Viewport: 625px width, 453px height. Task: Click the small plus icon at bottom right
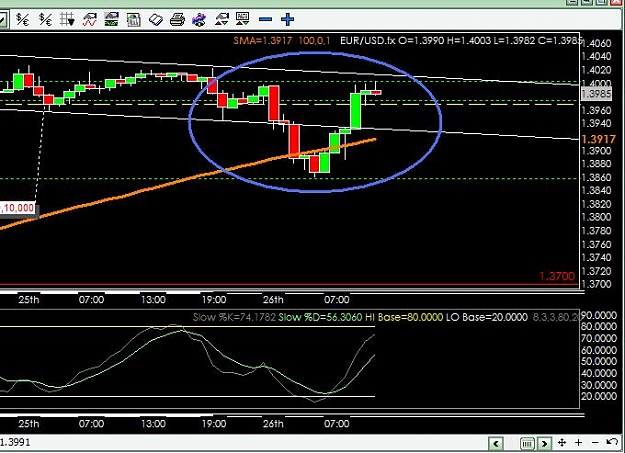coord(579,442)
